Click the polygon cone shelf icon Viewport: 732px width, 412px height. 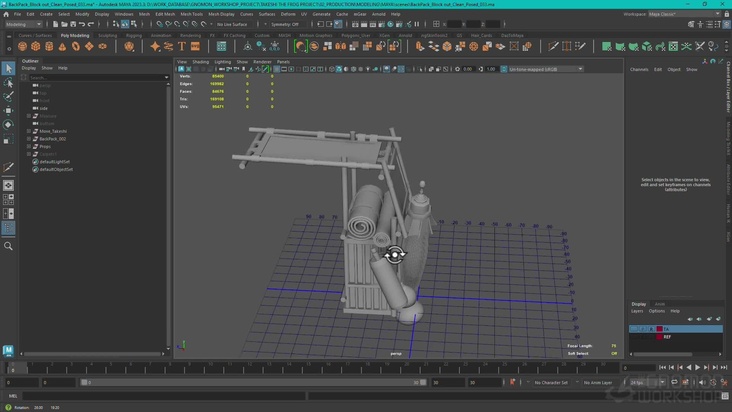pyautogui.click(x=63, y=46)
